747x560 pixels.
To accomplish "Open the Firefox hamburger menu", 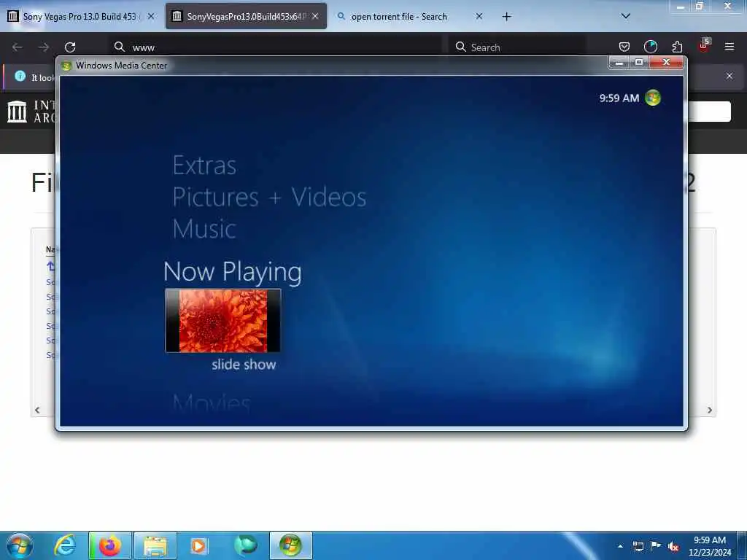I will (x=729, y=47).
